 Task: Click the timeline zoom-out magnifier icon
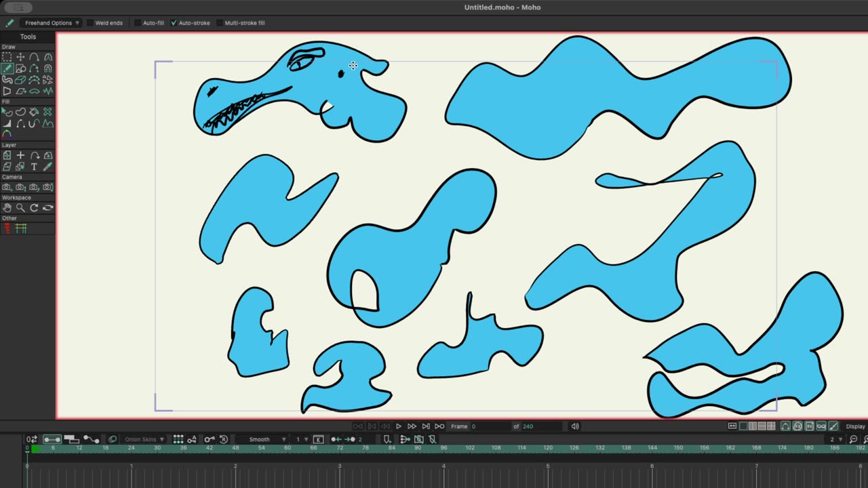[x=854, y=439]
